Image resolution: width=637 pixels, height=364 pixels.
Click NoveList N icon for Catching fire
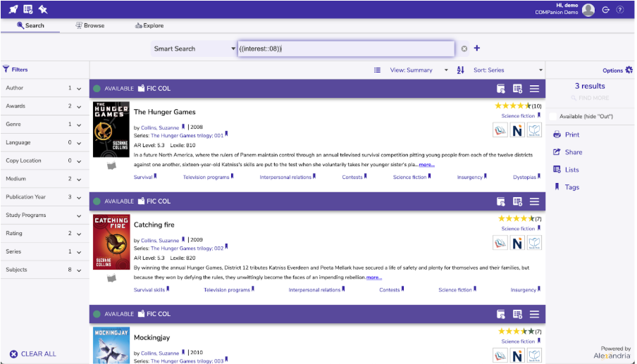(x=517, y=243)
